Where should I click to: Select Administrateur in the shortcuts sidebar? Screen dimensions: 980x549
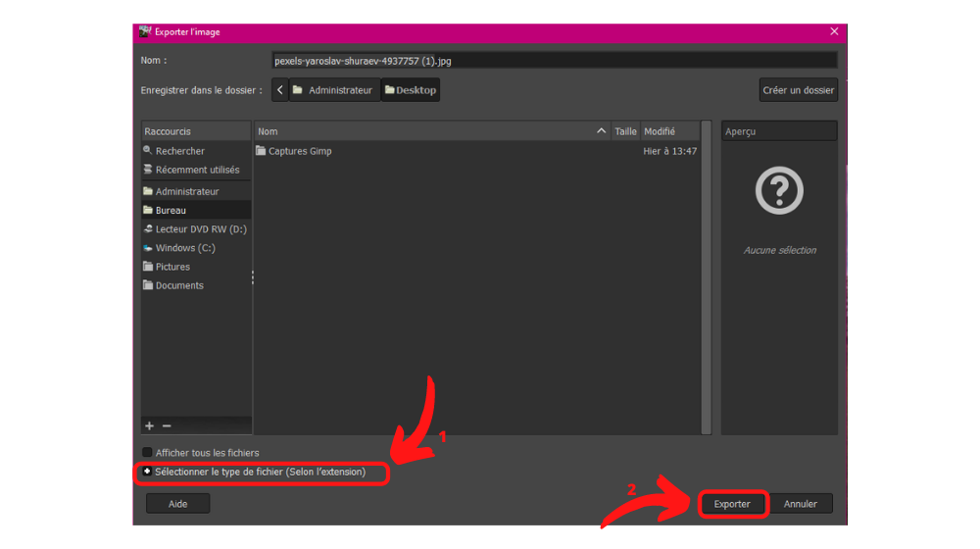196,191
